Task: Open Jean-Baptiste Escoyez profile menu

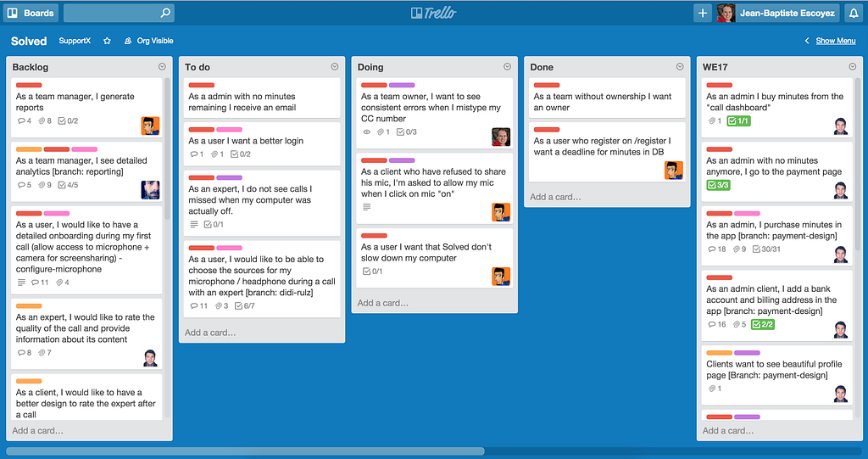Action: pyautogui.click(x=777, y=13)
